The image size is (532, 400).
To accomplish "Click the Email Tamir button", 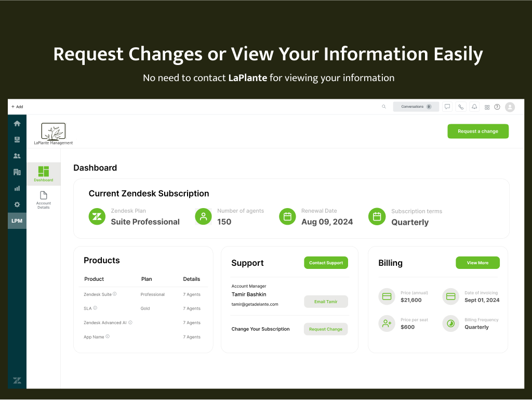I will coord(326,302).
